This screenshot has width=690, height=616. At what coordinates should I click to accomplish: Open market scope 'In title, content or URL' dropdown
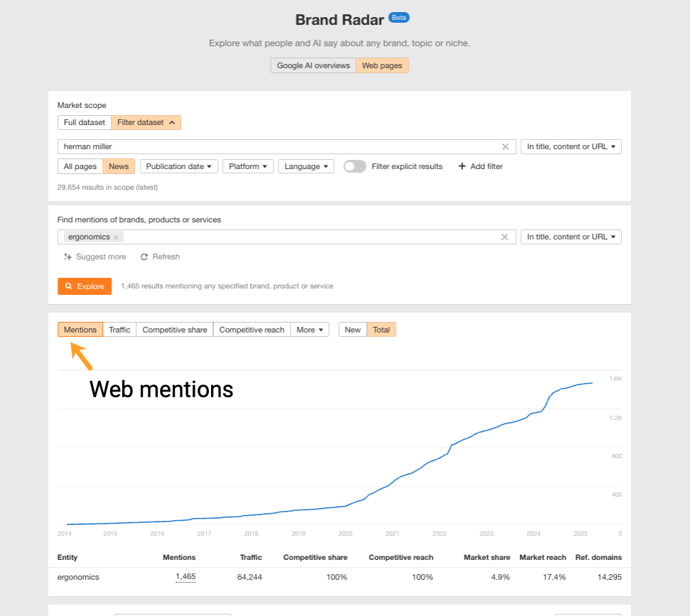tap(571, 146)
